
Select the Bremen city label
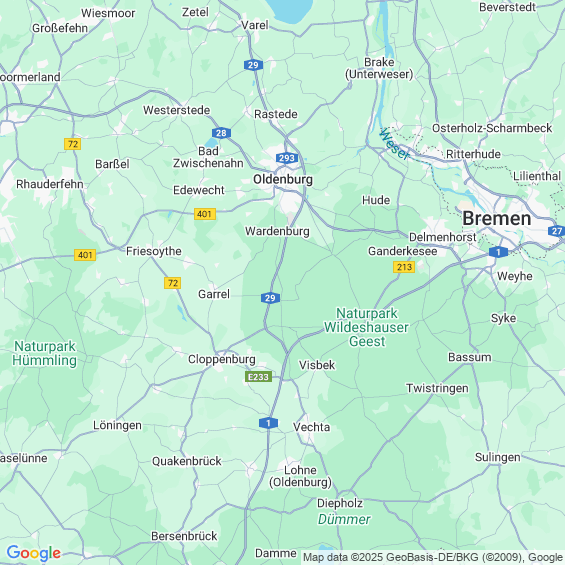497,218
